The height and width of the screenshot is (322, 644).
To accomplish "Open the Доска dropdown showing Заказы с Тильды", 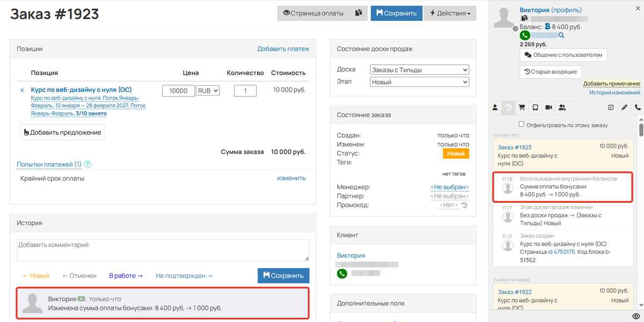I will tap(420, 70).
